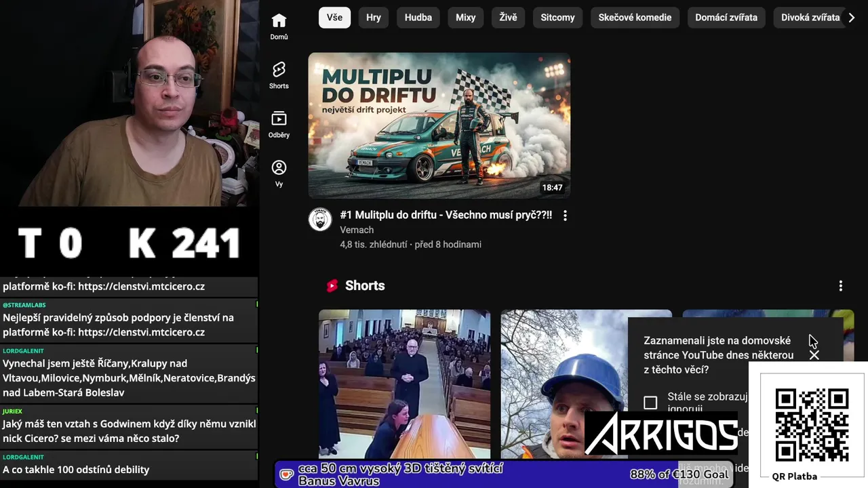
Task: Click '4,8 tis. zhlédnutí' view count text
Action: pyautogui.click(x=374, y=245)
